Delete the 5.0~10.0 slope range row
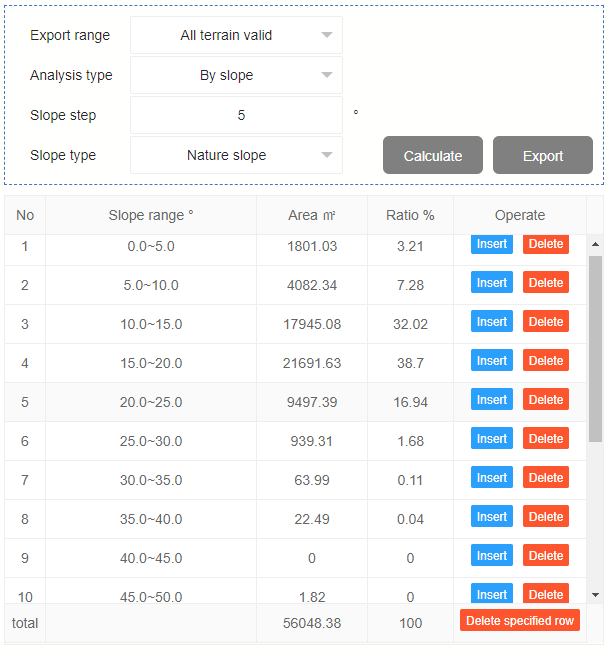The image size is (610, 652). tap(546, 282)
